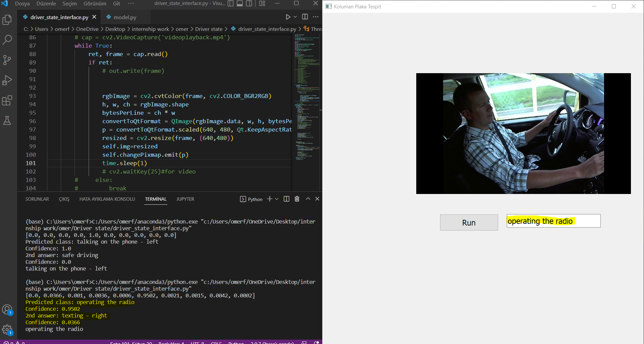The width and height of the screenshot is (644, 344).
Task: Run the Python file using the play icon
Action: click(x=288, y=17)
